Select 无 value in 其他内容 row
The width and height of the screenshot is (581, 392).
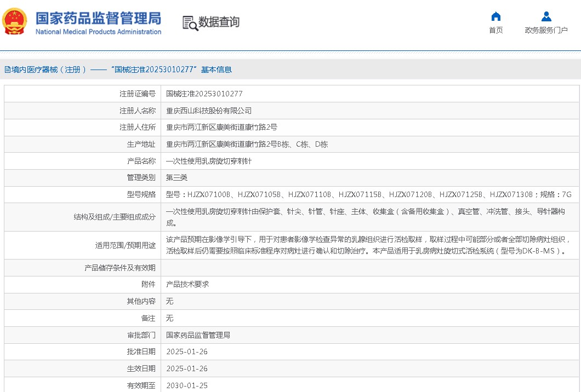click(169, 301)
